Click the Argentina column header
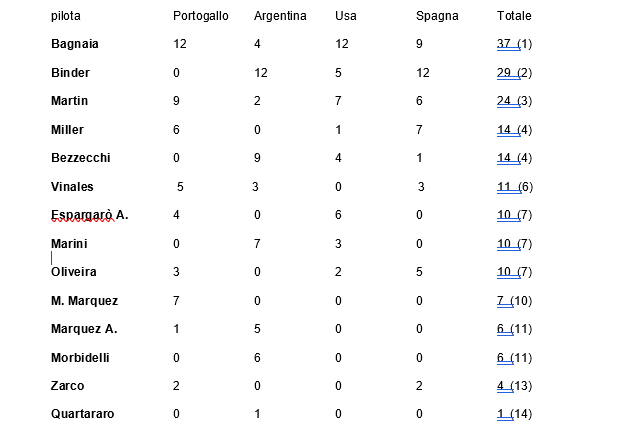Image resolution: width=620 pixels, height=431 pixels. coord(280,16)
